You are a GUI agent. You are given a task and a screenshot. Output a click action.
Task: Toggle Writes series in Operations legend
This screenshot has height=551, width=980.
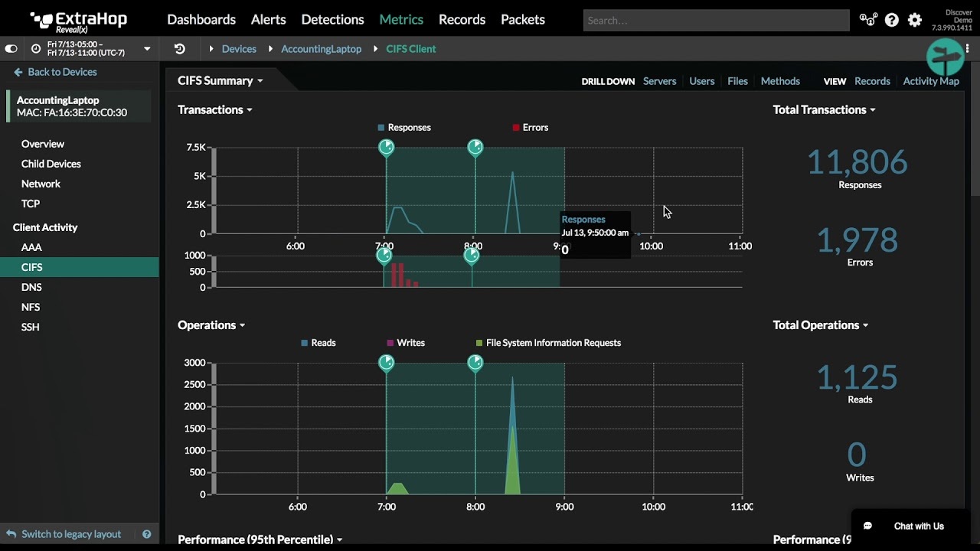[x=406, y=343]
